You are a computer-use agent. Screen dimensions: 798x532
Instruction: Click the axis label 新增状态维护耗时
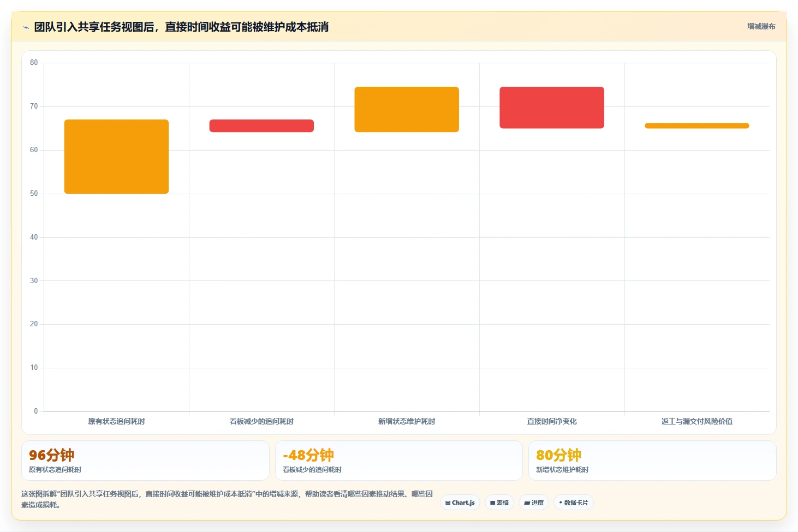pyautogui.click(x=407, y=421)
